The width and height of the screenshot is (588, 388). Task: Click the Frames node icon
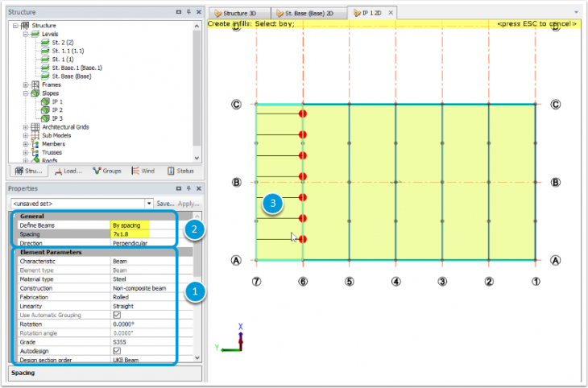[35, 85]
